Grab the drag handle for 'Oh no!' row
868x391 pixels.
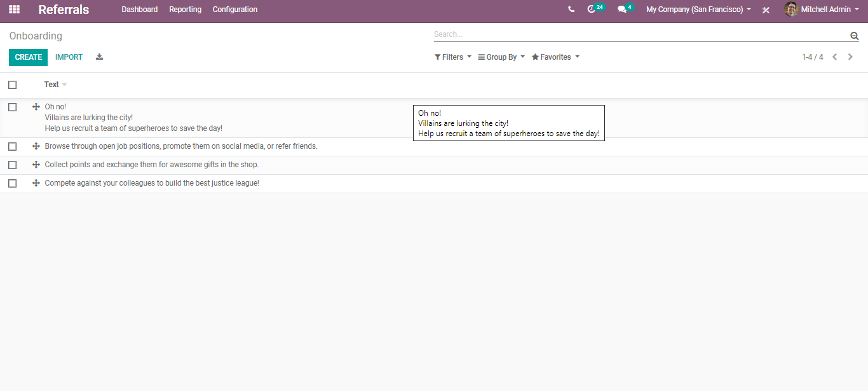(36, 107)
